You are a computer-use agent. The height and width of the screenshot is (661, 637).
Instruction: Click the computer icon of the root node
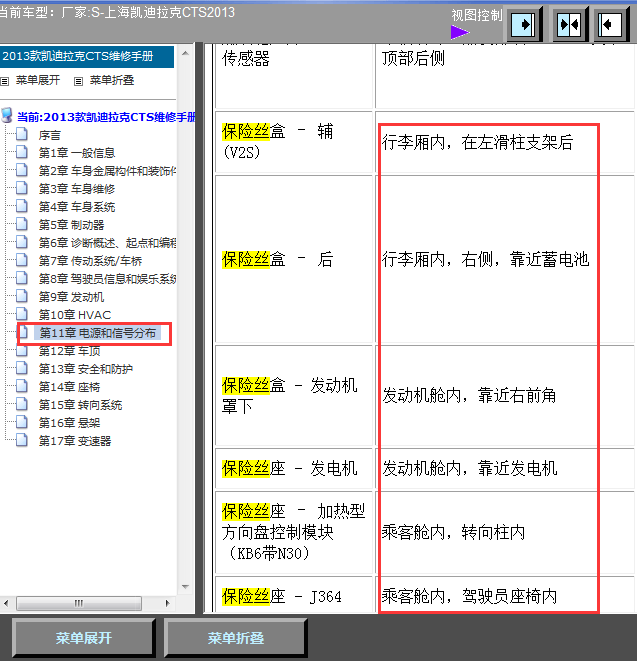pyautogui.click(x=7, y=115)
